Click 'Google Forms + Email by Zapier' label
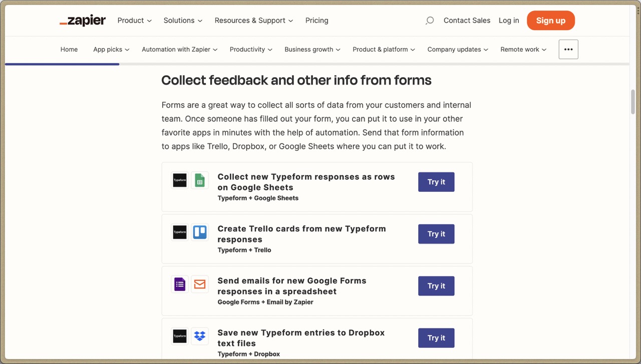Image resolution: width=641 pixels, height=364 pixels. [x=265, y=302]
